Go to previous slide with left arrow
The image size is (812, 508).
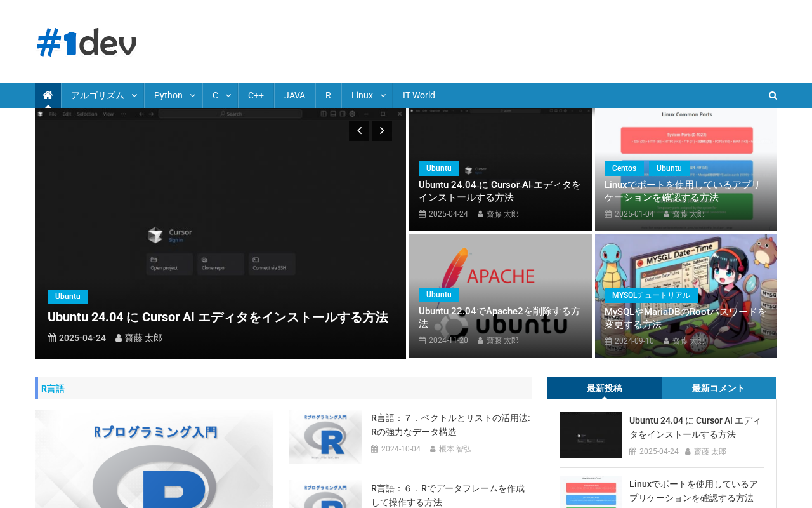click(x=358, y=131)
